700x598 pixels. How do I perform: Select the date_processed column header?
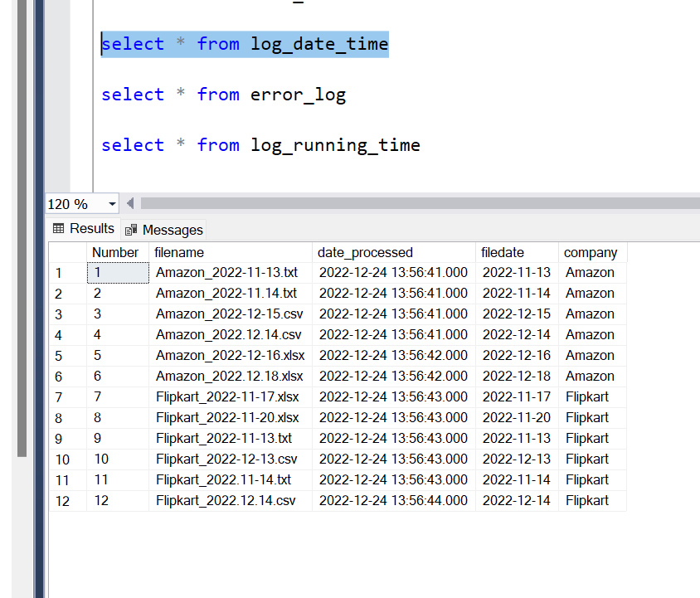point(365,252)
